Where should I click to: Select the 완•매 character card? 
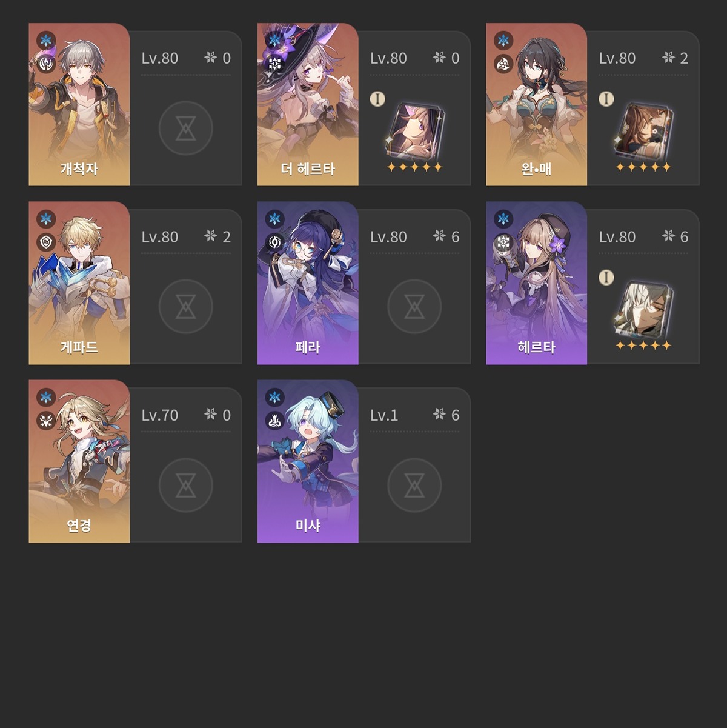click(537, 104)
